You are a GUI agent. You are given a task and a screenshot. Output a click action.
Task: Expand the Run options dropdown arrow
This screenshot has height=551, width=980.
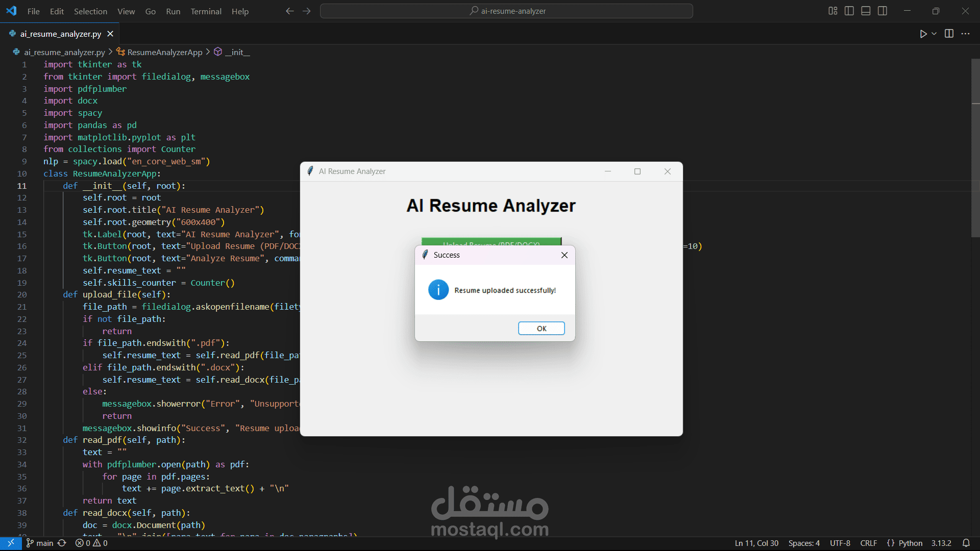point(934,34)
